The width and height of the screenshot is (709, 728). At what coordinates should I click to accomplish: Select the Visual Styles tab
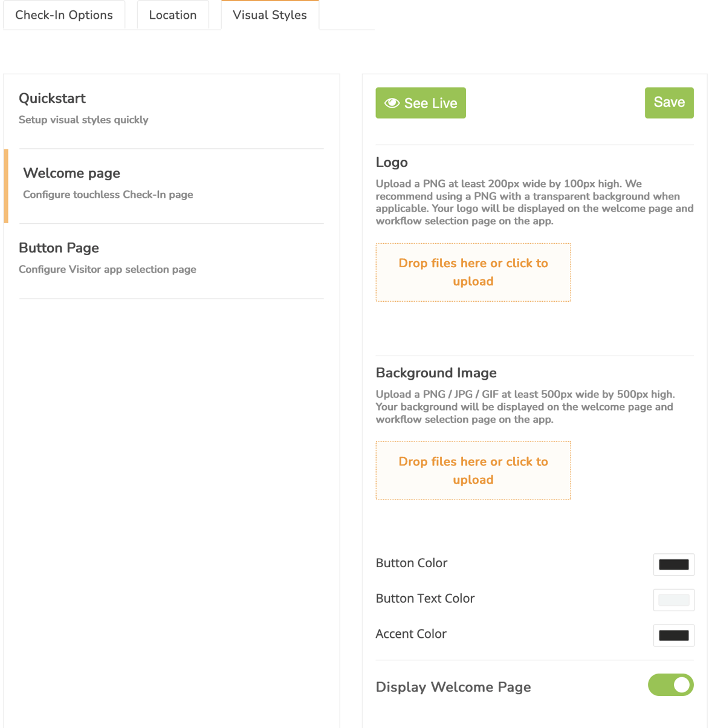[x=270, y=15]
